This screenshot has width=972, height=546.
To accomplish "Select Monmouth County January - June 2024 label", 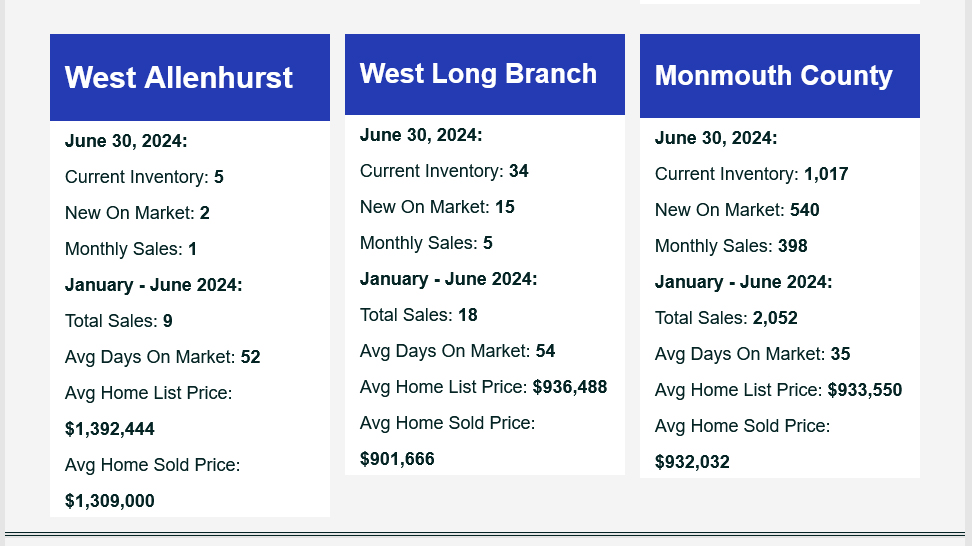I will tap(743, 282).
